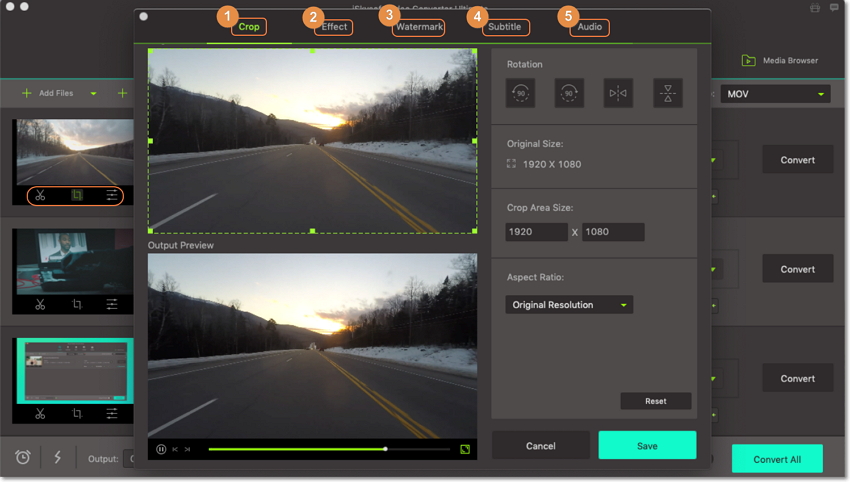Open the Media Browser
850x482 pixels.
[780, 60]
